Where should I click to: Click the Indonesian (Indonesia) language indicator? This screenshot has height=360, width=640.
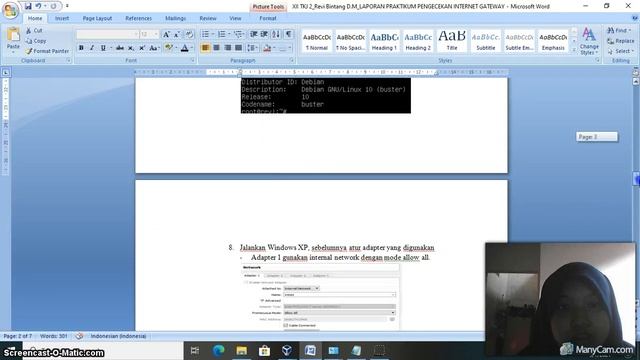(118, 336)
